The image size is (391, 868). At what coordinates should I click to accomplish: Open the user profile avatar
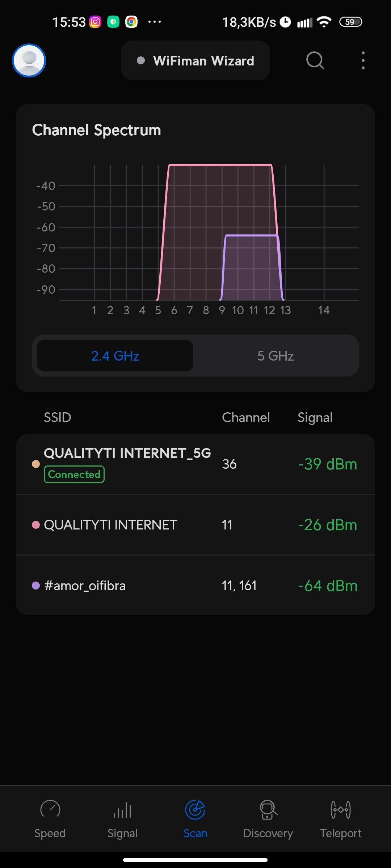(29, 60)
